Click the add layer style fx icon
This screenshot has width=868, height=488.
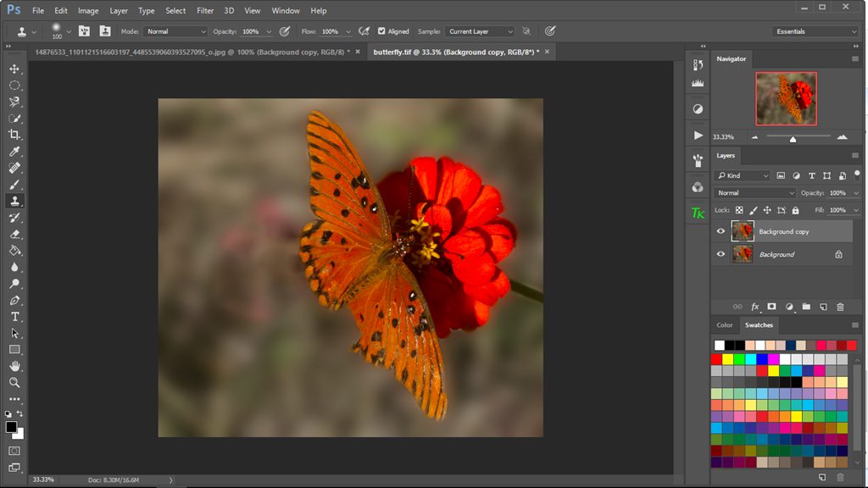coord(754,307)
